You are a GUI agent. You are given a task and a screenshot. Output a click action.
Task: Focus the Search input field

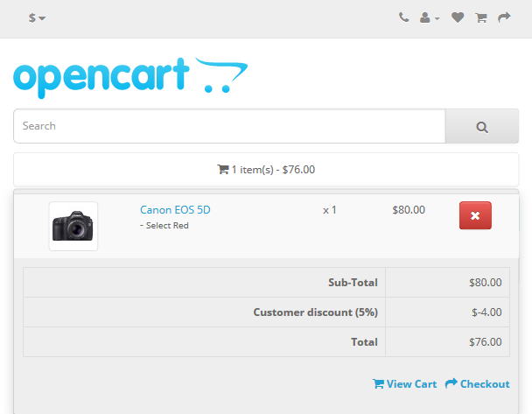click(229, 126)
